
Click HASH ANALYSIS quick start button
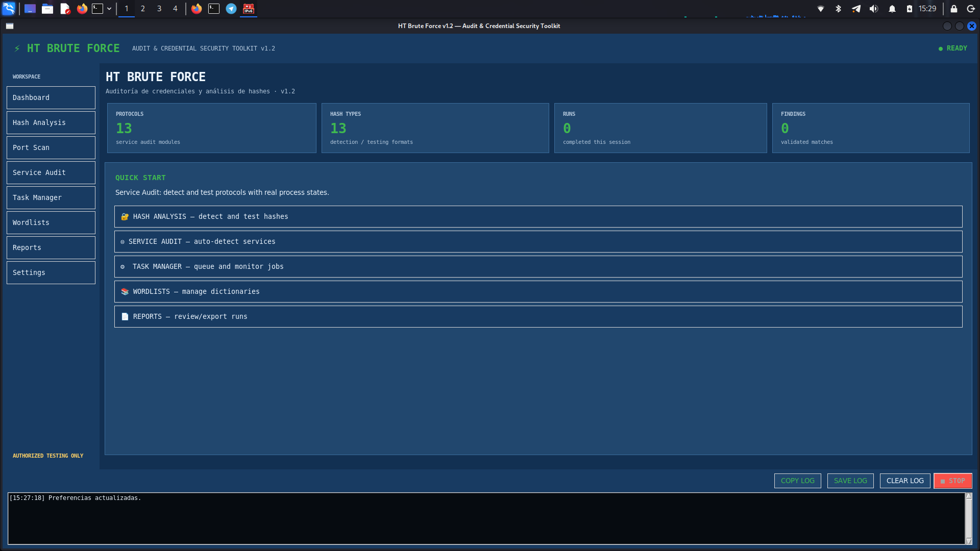pyautogui.click(x=538, y=216)
